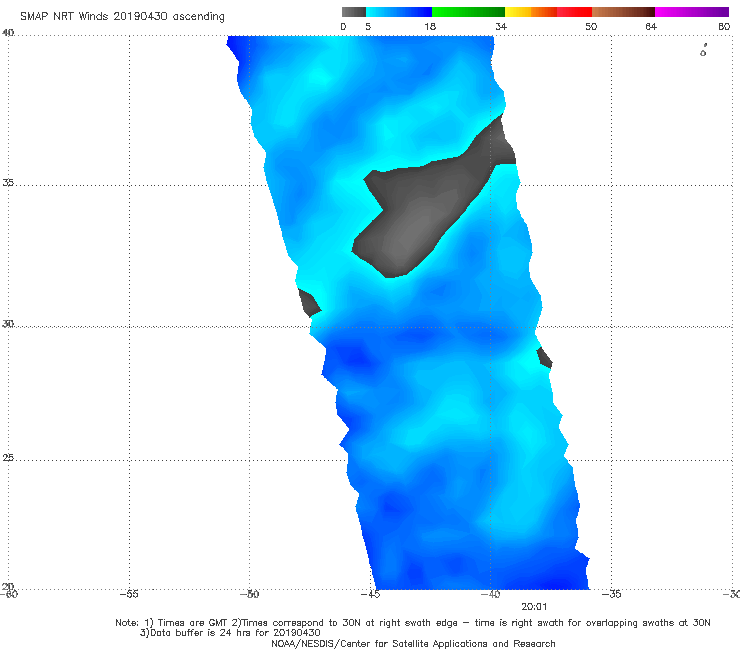
Task: Click the '34' label under the color bar
Action: [x=501, y=26]
